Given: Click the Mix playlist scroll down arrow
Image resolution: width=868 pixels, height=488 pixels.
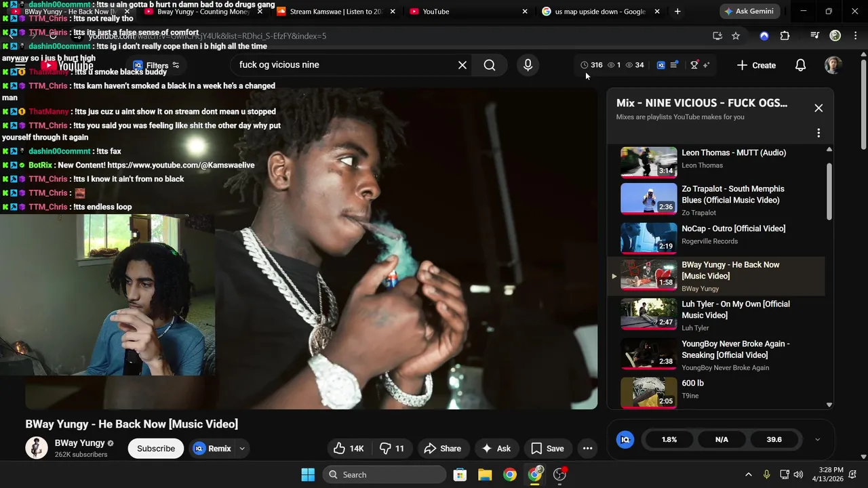Looking at the screenshot, I should tap(829, 405).
